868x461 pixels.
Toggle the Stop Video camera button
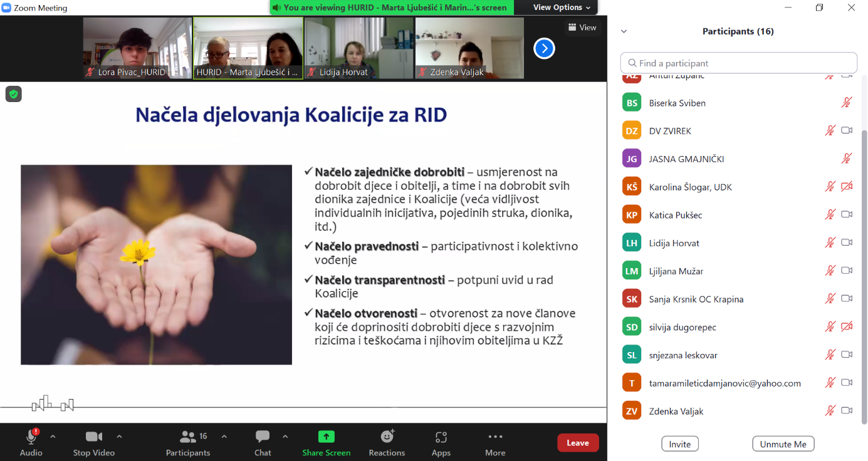click(93, 437)
